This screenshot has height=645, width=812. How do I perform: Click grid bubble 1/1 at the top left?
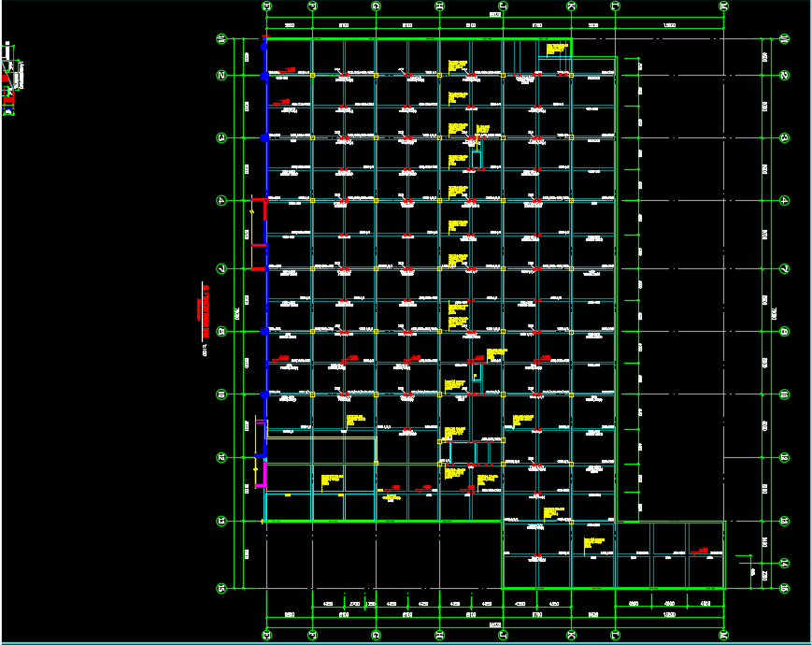[x=221, y=39]
